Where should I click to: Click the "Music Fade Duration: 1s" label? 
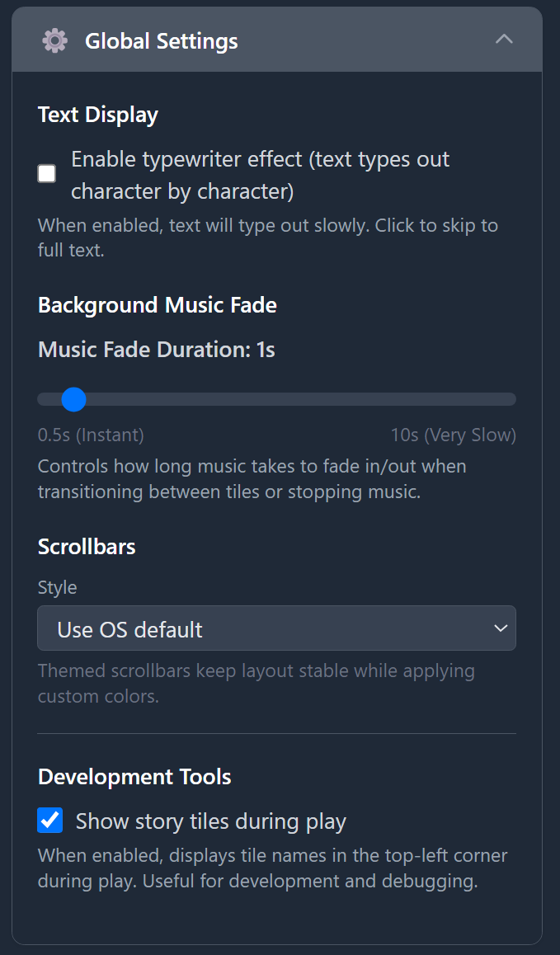pyautogui.click(x=157, y=350)
